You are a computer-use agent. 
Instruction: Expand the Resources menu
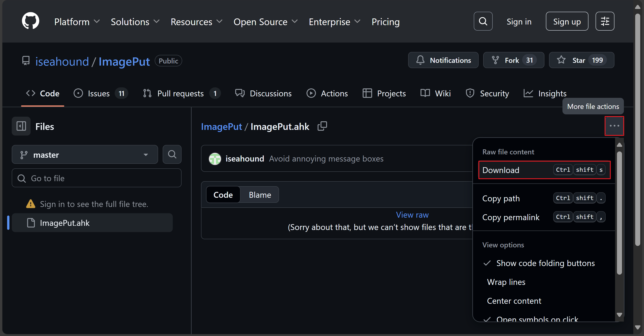(x=196, y=22)
